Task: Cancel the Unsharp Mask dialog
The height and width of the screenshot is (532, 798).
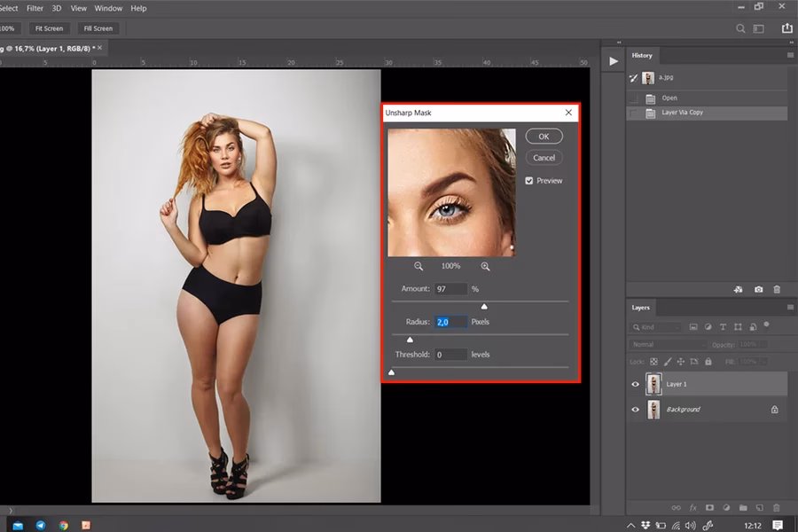Action: tap(543, 157)
